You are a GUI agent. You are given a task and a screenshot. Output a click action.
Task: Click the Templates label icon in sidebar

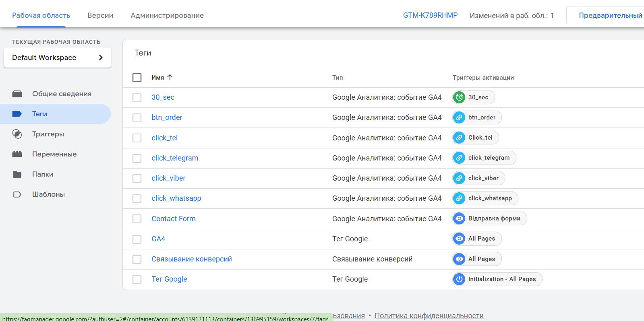(x=17, y=194)
